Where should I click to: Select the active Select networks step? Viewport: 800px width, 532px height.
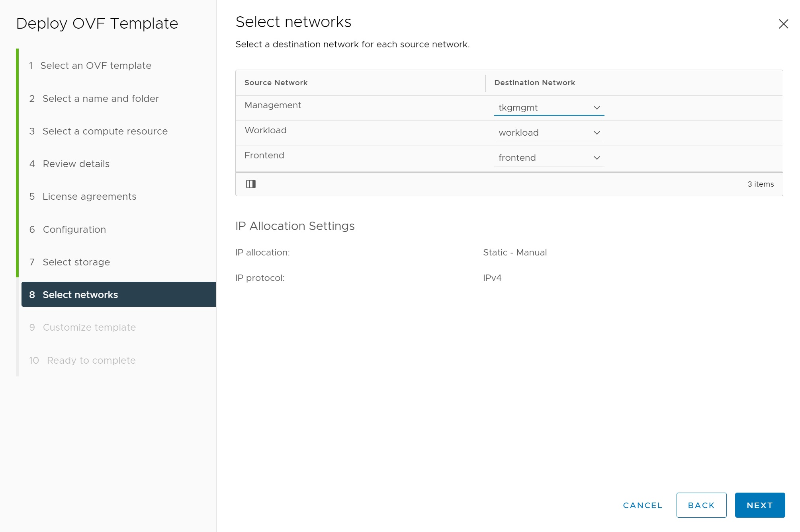tap(80, 295)
